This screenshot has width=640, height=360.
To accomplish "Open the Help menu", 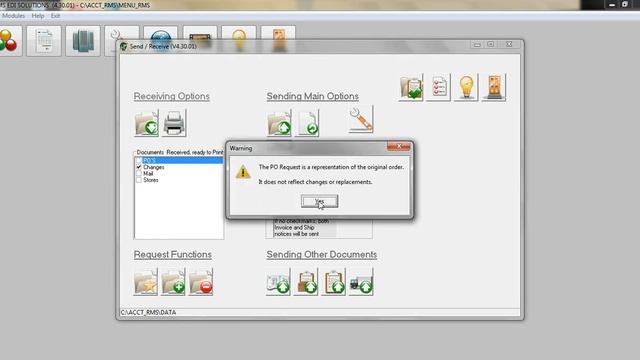I will click(x=38, y=16).
